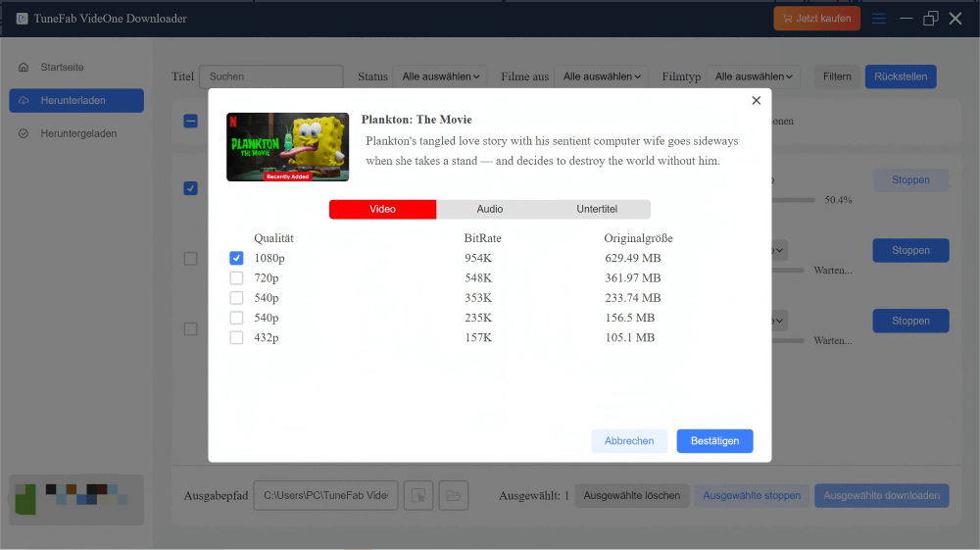Click Abbrechen to cancel

629,440
